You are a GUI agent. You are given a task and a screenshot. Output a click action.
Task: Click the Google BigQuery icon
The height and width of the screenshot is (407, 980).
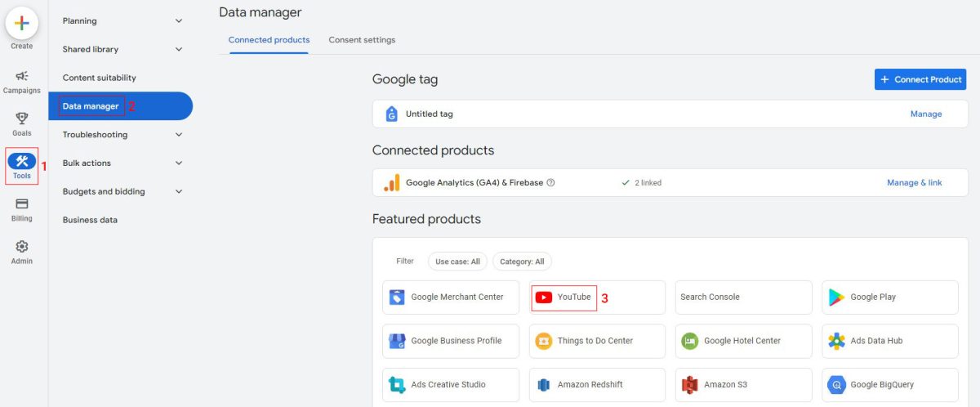[836, 385]
